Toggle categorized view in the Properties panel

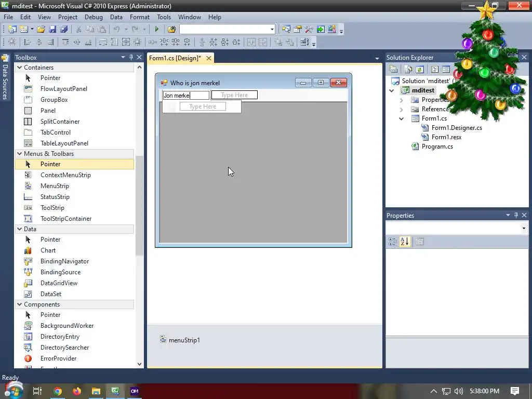click(x=393, y=242)
